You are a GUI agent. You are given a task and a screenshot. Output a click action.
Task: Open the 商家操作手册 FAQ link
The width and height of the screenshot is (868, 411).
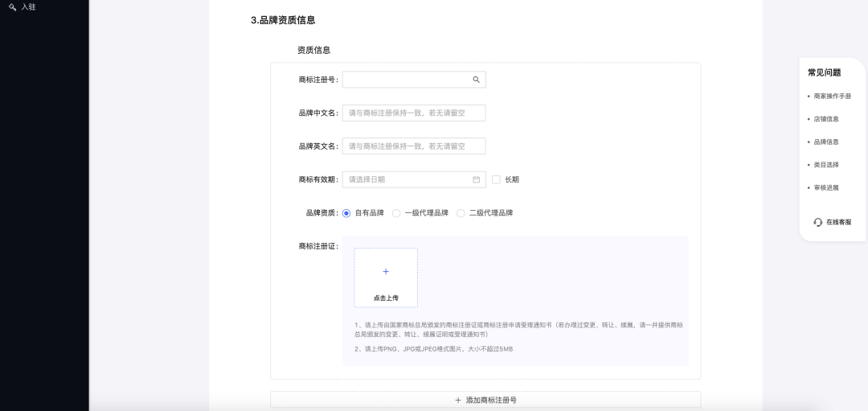(832, 96)
